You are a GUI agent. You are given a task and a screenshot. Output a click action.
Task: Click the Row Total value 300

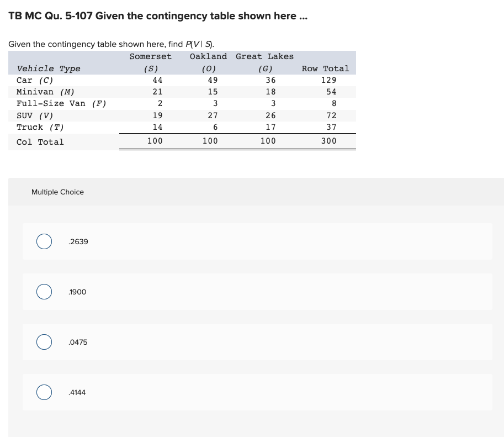click(x=329, y=141)
